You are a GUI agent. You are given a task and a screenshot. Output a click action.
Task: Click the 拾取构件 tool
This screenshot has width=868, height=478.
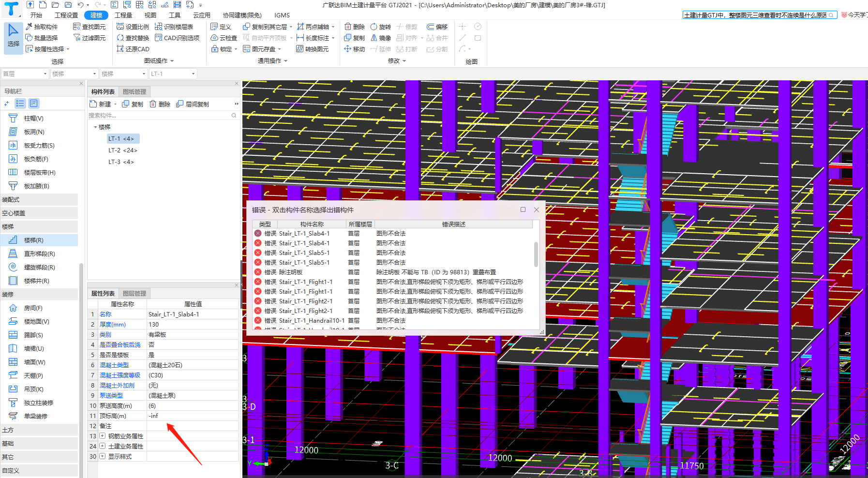pos(42,27)
